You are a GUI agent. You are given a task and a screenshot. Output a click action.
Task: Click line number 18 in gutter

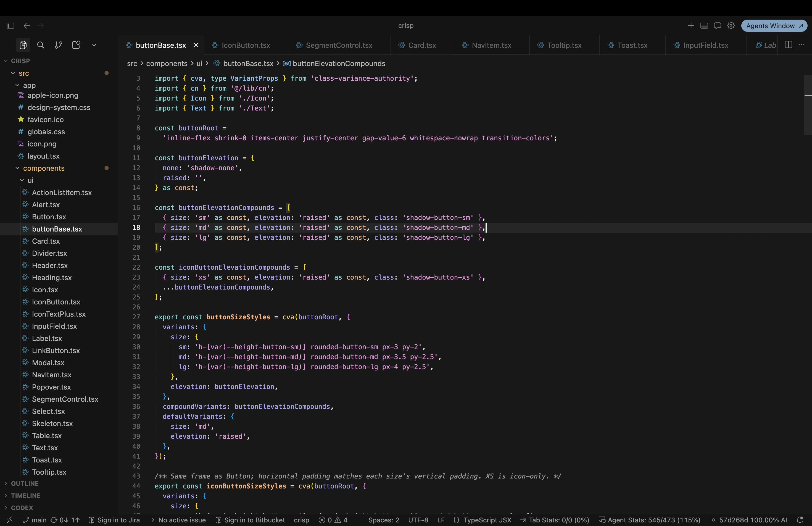136,227
